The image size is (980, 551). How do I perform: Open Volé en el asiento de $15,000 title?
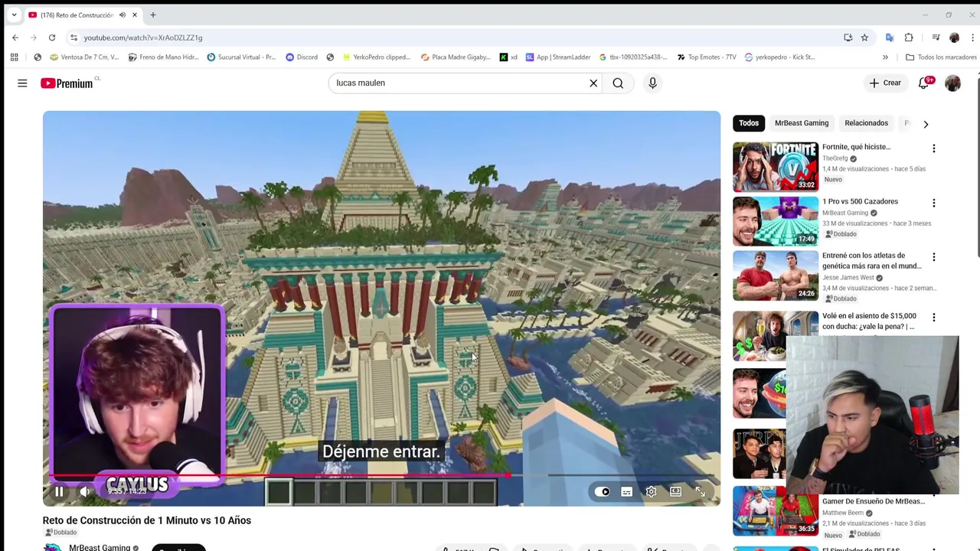[869, 321]
